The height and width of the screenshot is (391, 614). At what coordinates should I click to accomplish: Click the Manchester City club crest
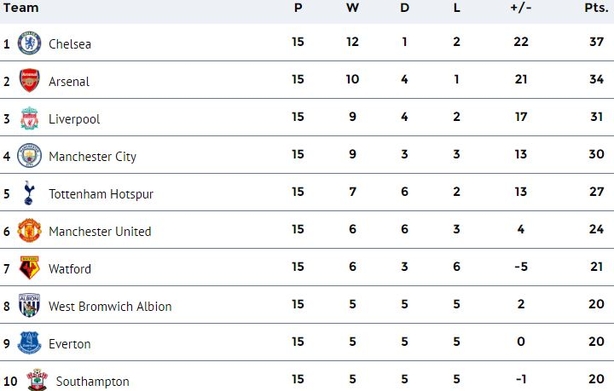point(29,155)
